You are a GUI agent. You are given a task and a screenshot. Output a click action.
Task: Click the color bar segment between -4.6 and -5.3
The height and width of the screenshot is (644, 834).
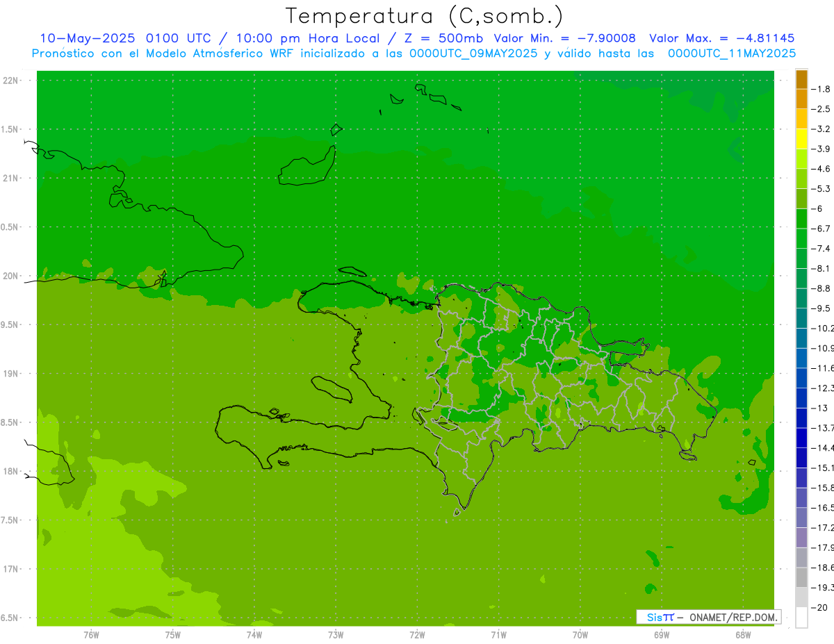801,179
